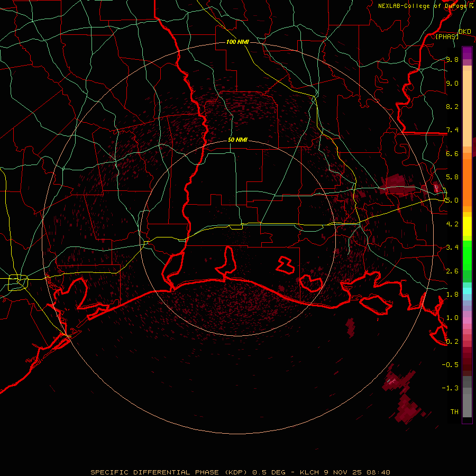The image size is (476, 476).
Task: Click the yellow highway loop at far left
Action: (18, 282)
